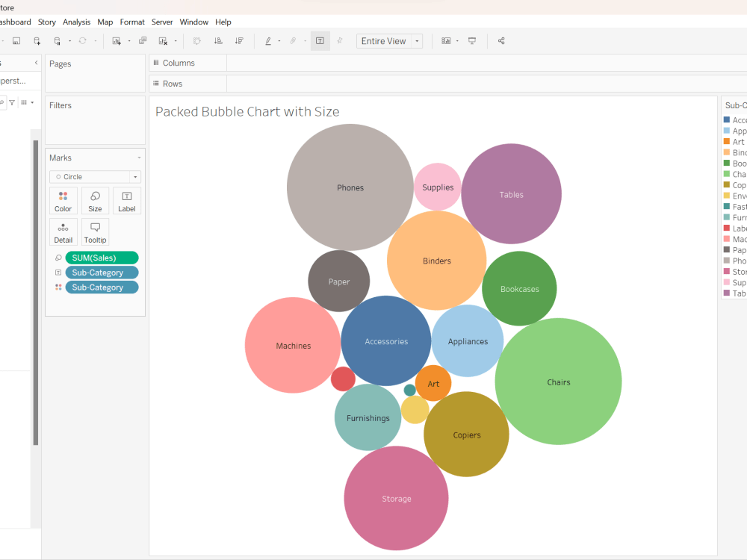This screenshot has height=560, width=747.
Task: Open the Format menu
Action: click(132, 22)
